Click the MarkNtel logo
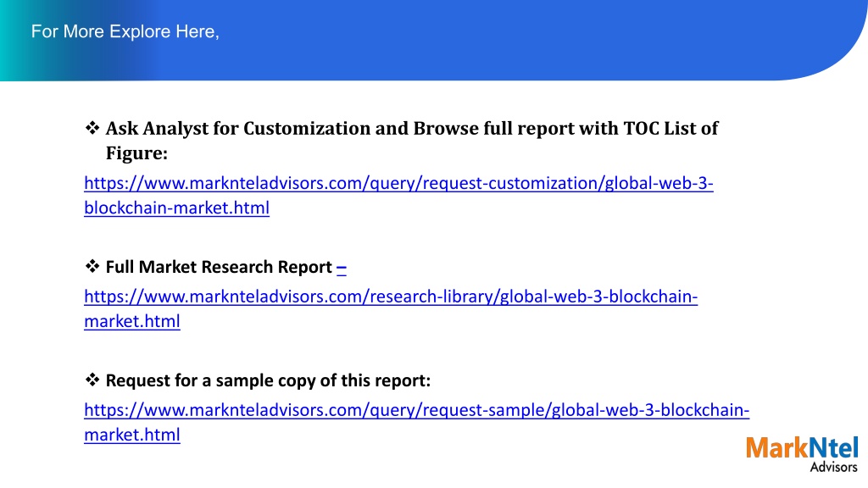The width and height of the screenshot is (868, 488). coord(802,454)
